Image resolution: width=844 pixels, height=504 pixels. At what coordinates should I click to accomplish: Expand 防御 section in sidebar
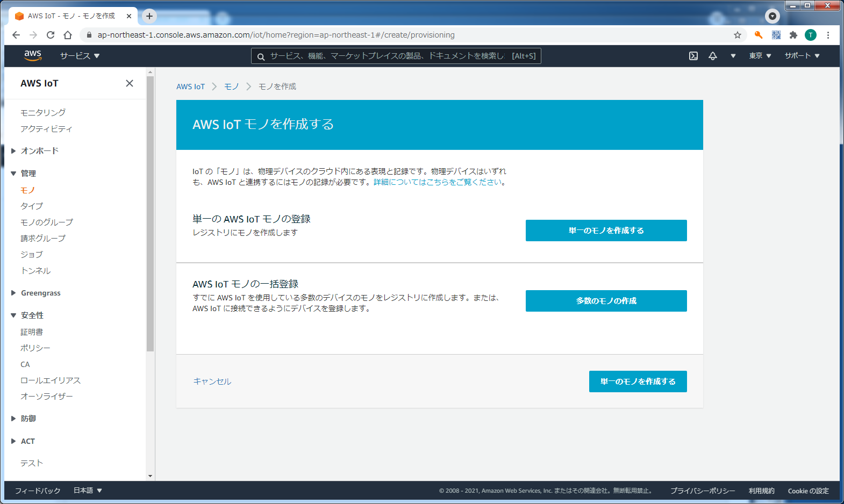point(14,419)
